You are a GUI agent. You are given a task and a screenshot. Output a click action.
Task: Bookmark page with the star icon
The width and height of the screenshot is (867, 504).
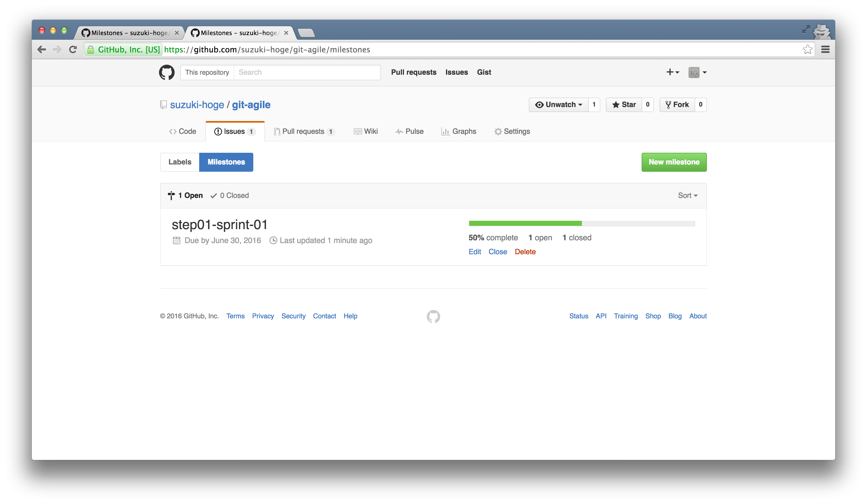click(808, 50)
